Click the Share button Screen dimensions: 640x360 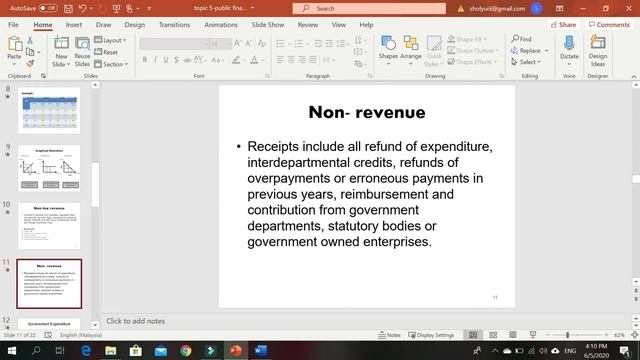(x=563, y=24)
